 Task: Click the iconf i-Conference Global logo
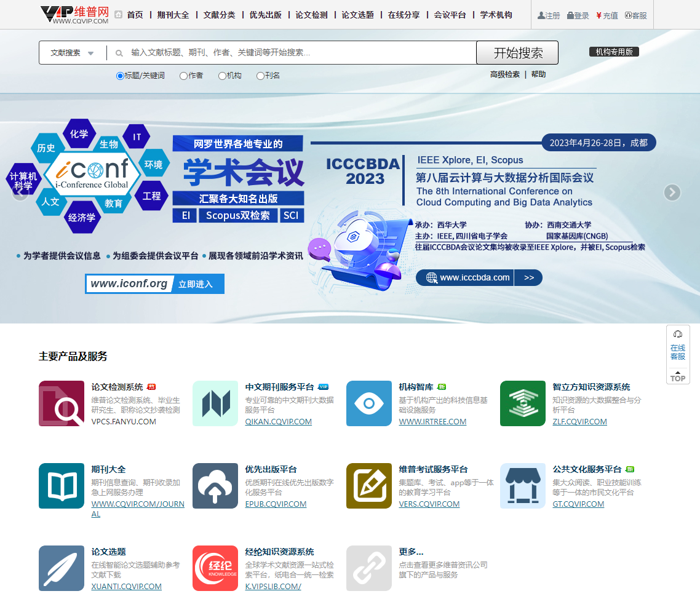pyautogui.click(x=92, y=174)
